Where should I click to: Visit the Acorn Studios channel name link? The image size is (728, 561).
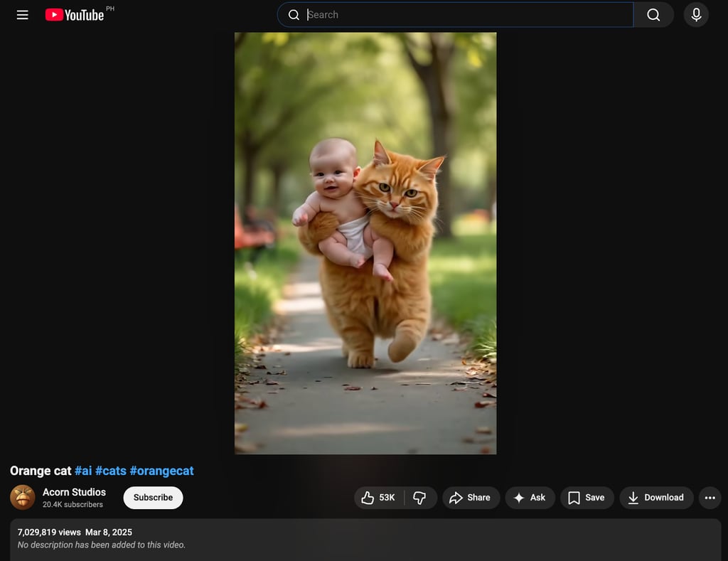tap(74, 491)
